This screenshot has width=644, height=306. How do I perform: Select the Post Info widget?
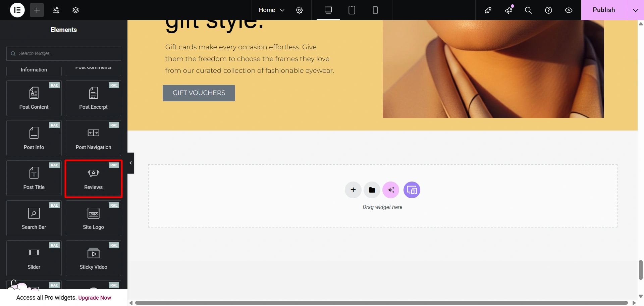34,138
